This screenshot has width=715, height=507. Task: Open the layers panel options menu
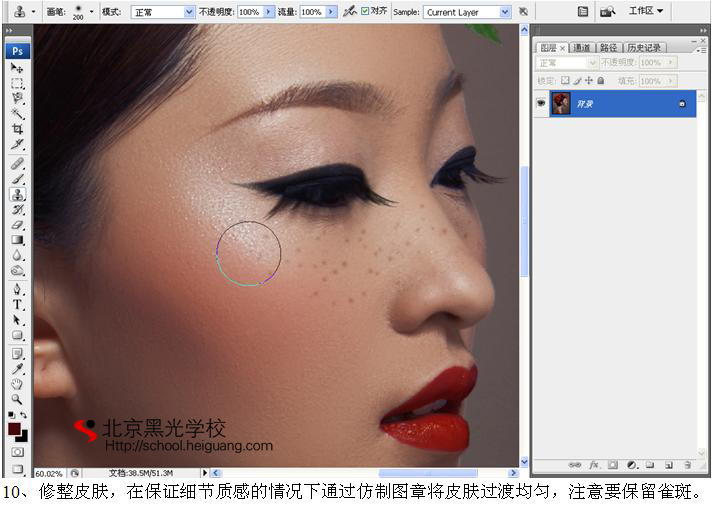(x=700, y=50)
